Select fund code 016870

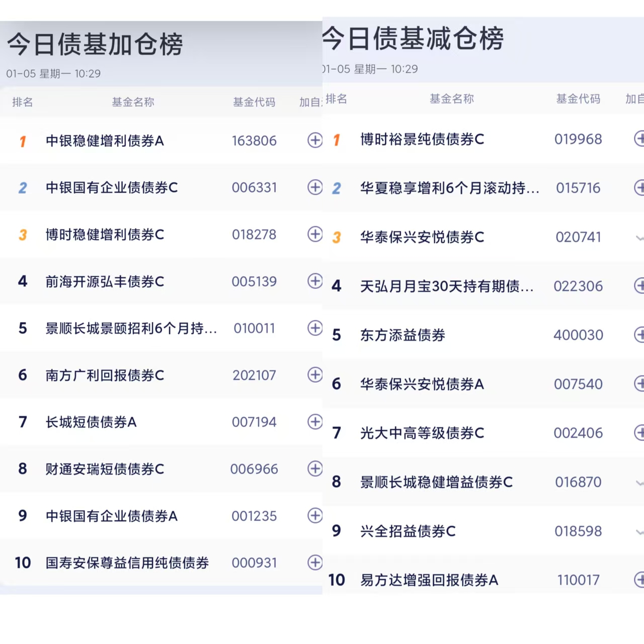(x=578, y=482)
